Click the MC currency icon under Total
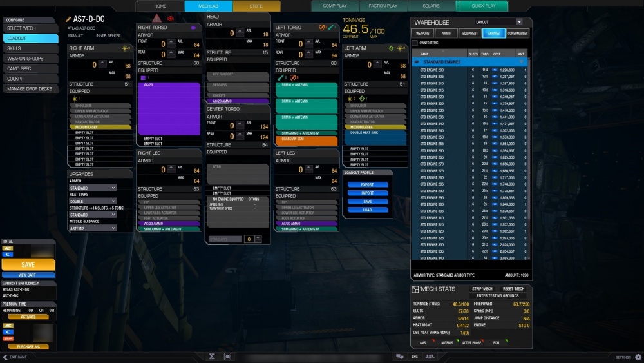The width and height of the screenshot is (644, 363). click(x=7, y=248)
